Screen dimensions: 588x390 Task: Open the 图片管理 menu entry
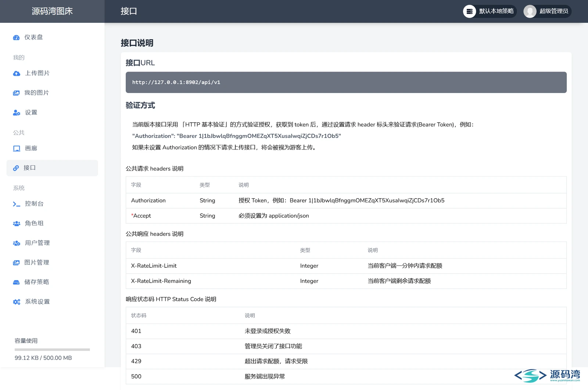tap(52, 263)
